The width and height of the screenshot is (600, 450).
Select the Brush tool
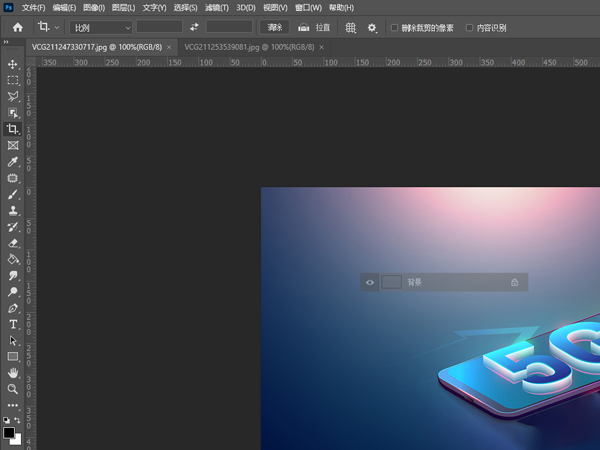[x=13, y=195]
